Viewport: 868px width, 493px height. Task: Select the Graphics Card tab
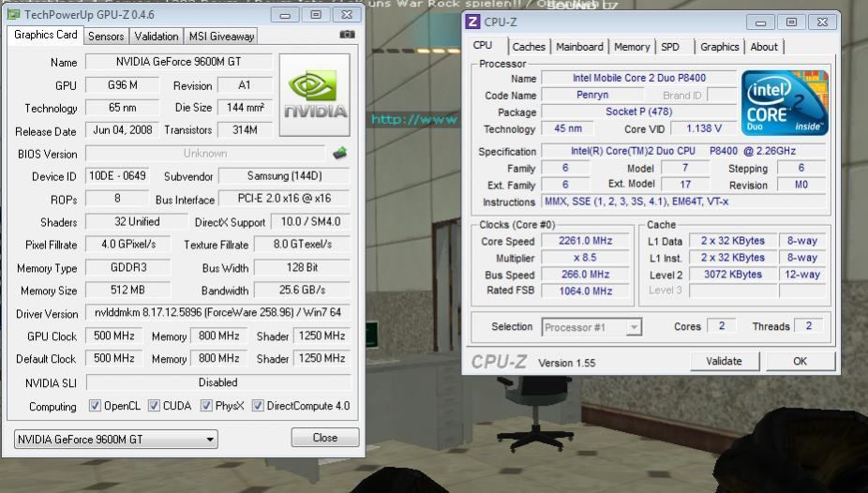pos(45,35)
